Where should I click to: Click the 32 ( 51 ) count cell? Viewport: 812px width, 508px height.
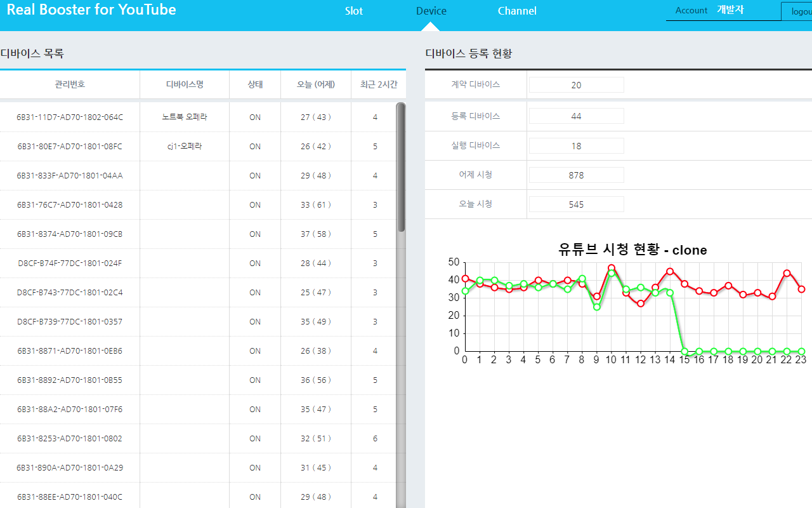[x=316, y=439]
